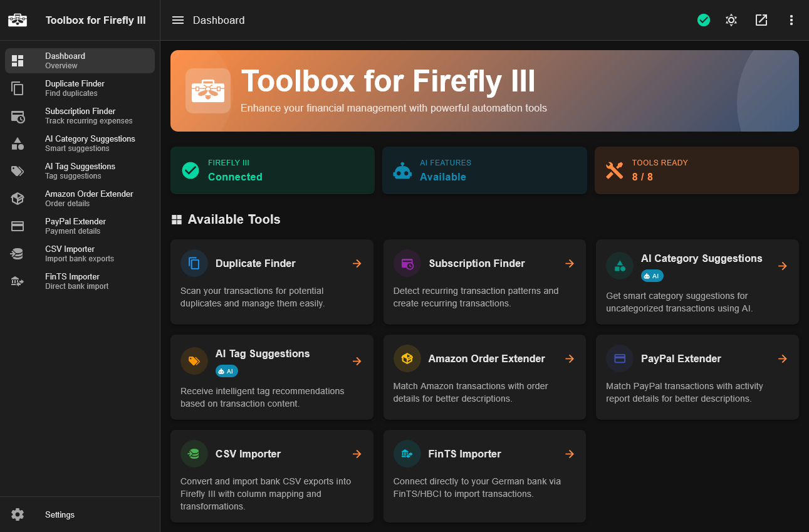Open the three-dot more options menu
The height and width of the screenshot is (532, 809).
pos(791,20)
